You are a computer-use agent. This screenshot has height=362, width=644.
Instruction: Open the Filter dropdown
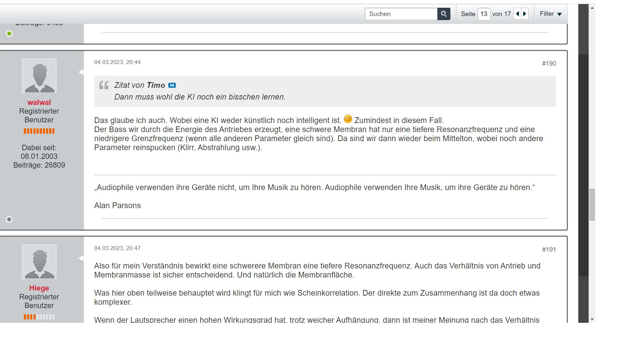point(551,14)
